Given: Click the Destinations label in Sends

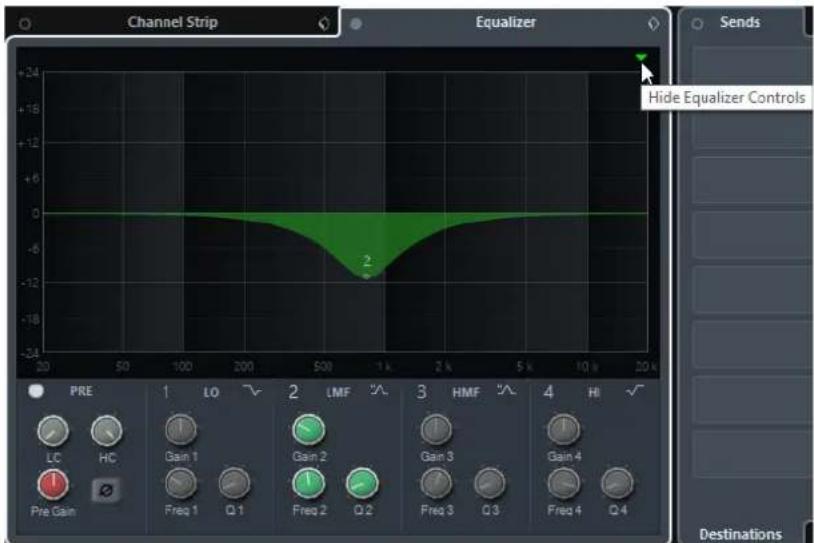Looking at the screenshot, I should (x=740, y=534).
